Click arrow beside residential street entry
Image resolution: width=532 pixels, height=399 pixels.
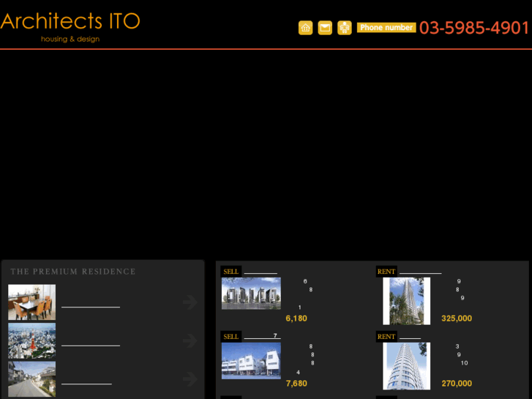(190, 379)
